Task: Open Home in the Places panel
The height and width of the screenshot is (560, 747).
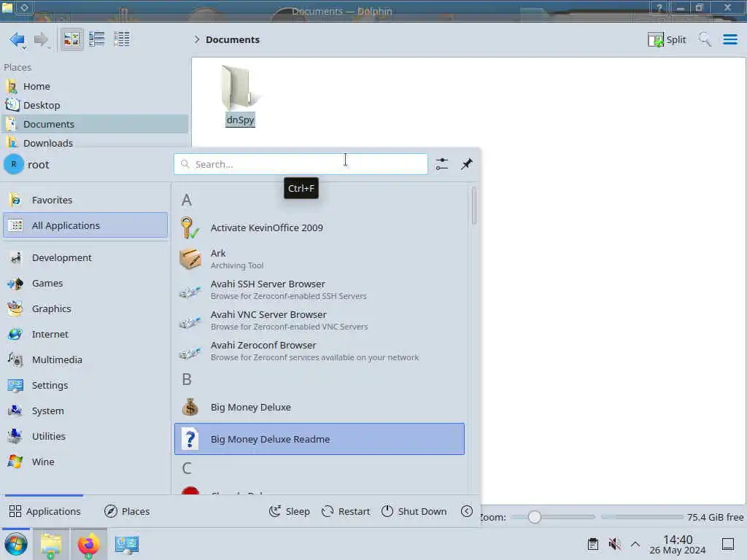Action: coord(94,86)
